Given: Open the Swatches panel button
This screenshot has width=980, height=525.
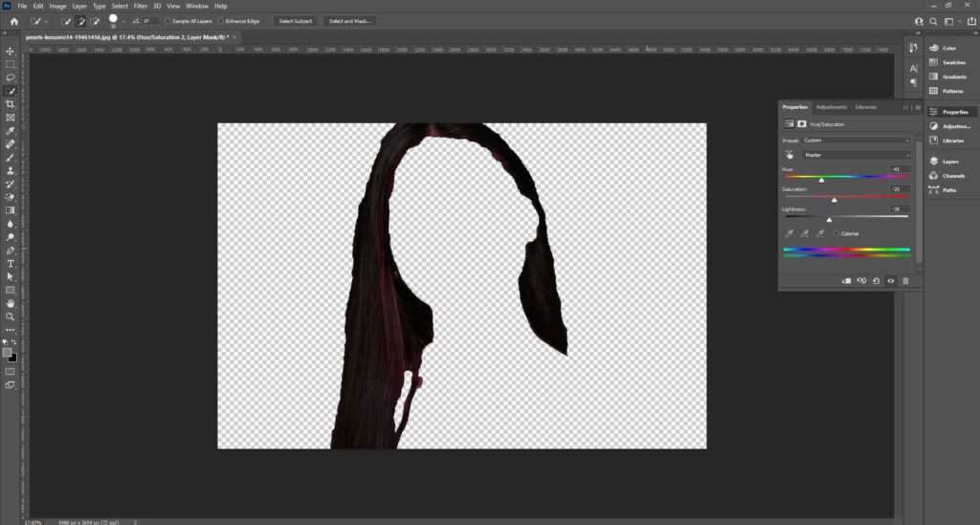Looking at the screenshot, I should tap(950, 62).
